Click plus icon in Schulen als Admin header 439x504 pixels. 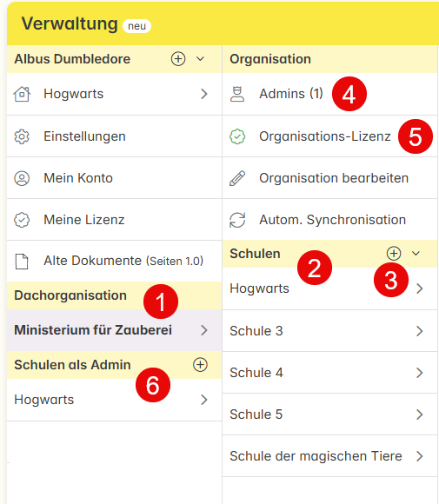click(200, 365)
